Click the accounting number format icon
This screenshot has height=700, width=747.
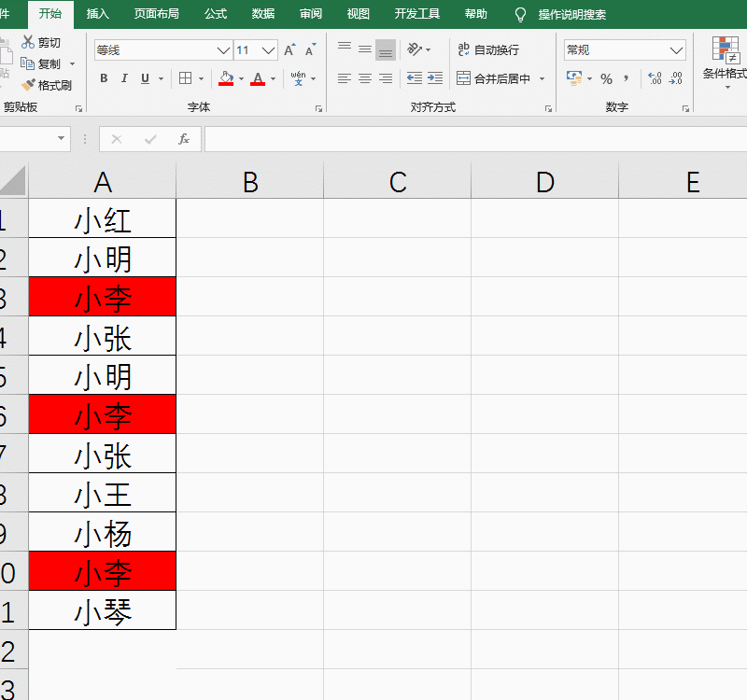click(x=574, y=78)
